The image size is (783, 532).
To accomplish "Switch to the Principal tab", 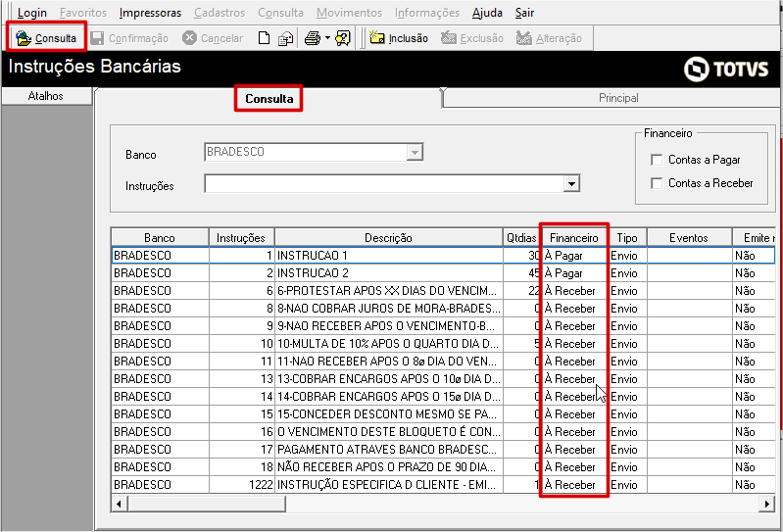I will (618, 98).
